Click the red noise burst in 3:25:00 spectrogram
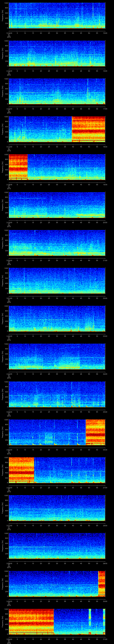The image size is (114, 644). click(95, 432)
